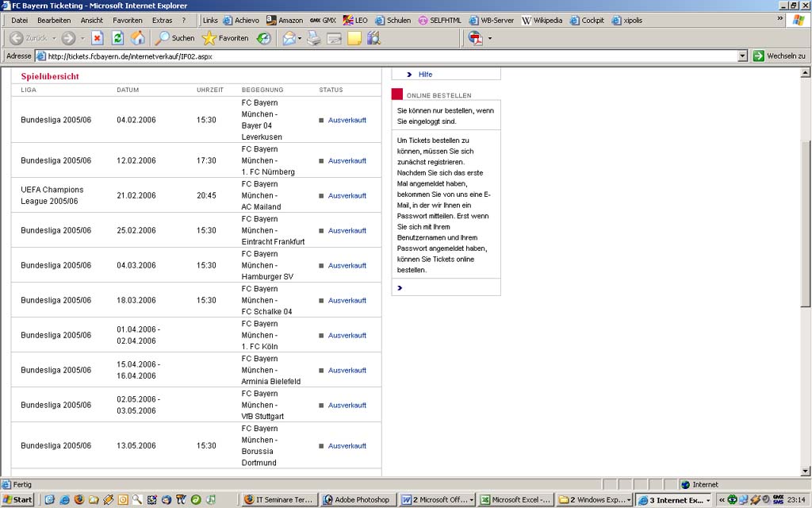Screen dimensions: 812x508
Task: Click Ausverkauft for Borussia Dortmund match
Action: [x=347, y=446]
